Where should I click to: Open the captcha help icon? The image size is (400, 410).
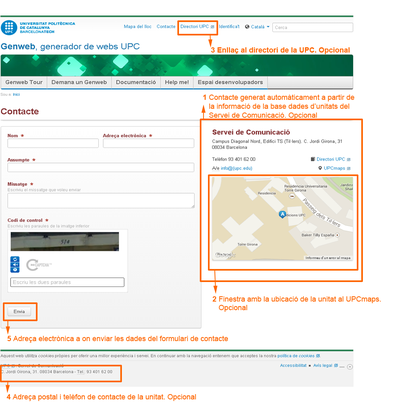coord(15,270)
